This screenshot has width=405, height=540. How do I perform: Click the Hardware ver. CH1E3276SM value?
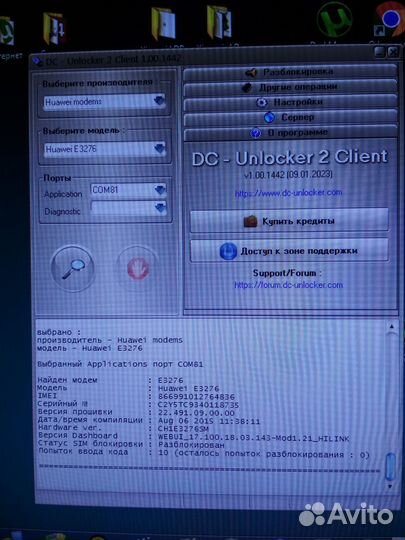click(x=183, y=429)
